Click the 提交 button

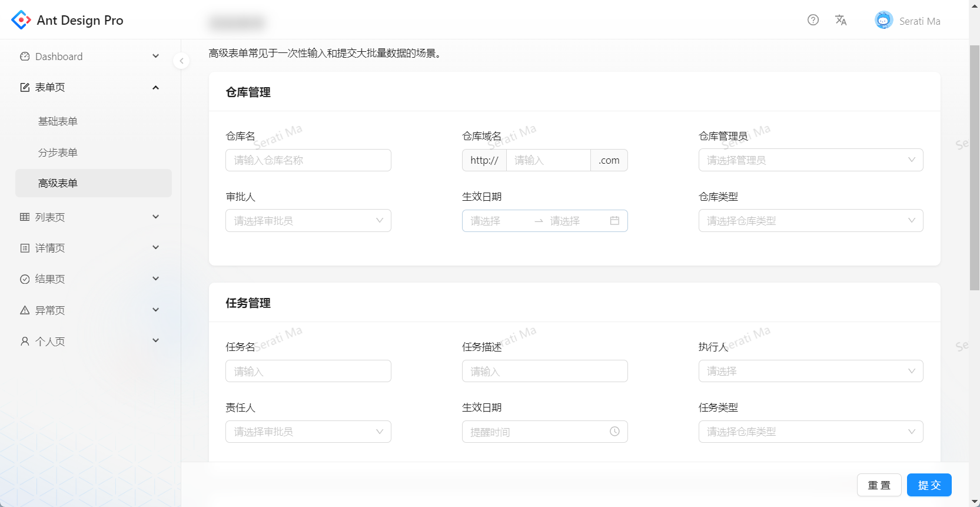929,485
